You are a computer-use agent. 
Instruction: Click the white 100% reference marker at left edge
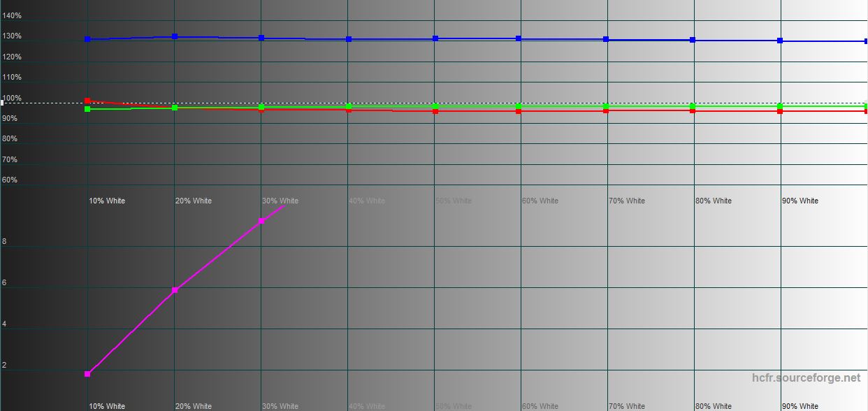click(3, 103)
